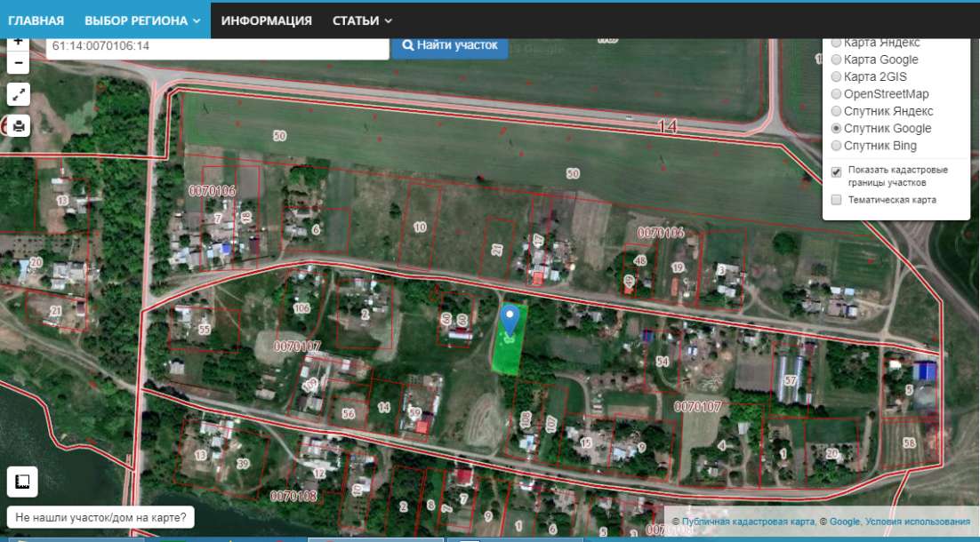Zoom out of the map

click(19, 62)
